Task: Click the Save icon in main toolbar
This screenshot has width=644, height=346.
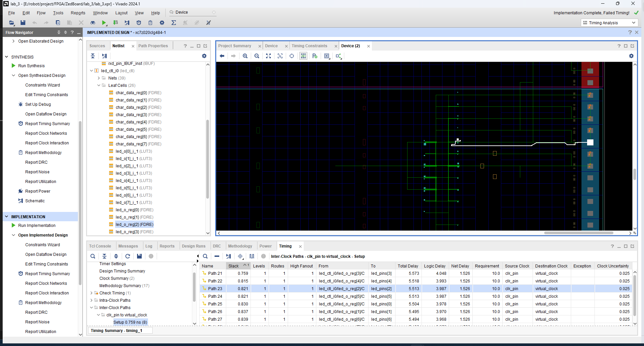Action: pyautogui.click(x=23, y=23)
